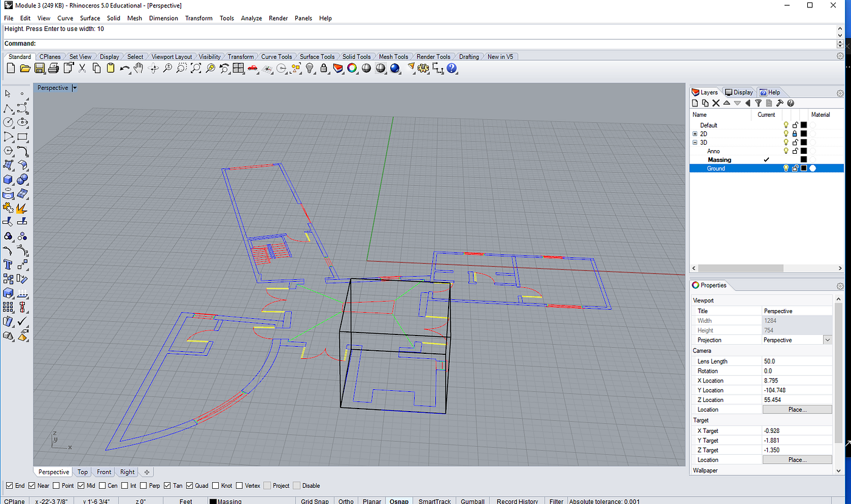Click the New file icon in Standard toolbar
The image size is (851, 504).
10,69
